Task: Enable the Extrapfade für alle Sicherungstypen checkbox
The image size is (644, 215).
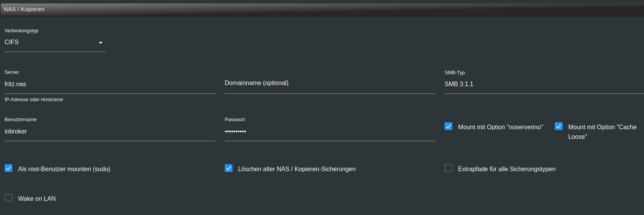Action: (448, 168)
